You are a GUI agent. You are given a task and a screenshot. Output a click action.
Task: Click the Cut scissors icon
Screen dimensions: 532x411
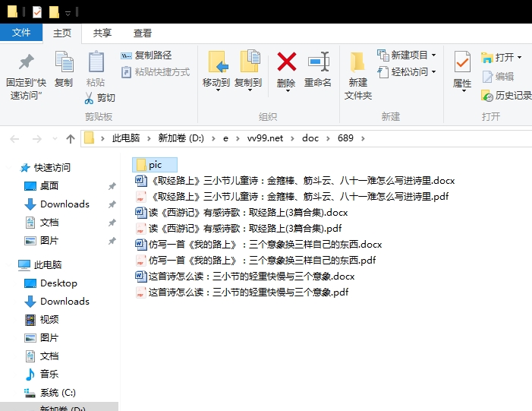[89, 98]
